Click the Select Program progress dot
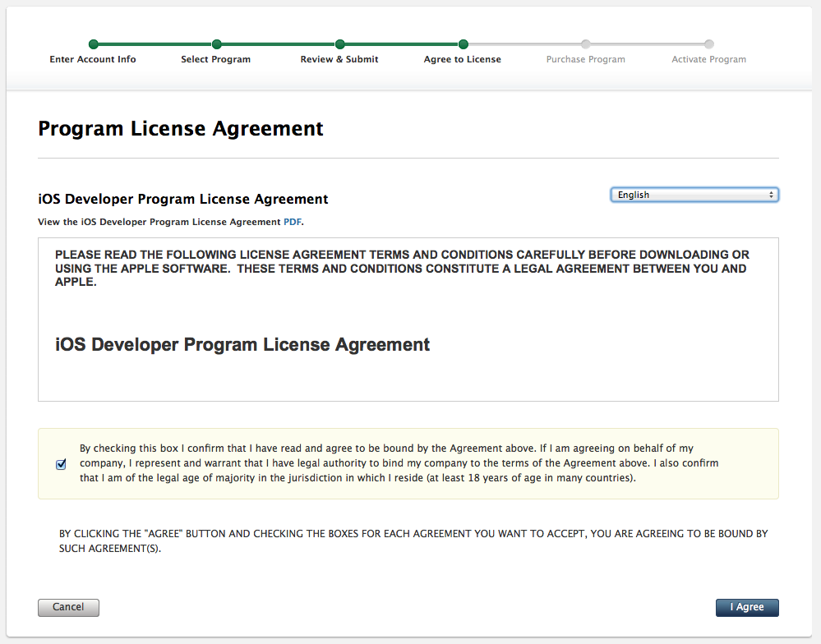Image resolution: width=821 pixels, height=644 pixels. [217, 44]
